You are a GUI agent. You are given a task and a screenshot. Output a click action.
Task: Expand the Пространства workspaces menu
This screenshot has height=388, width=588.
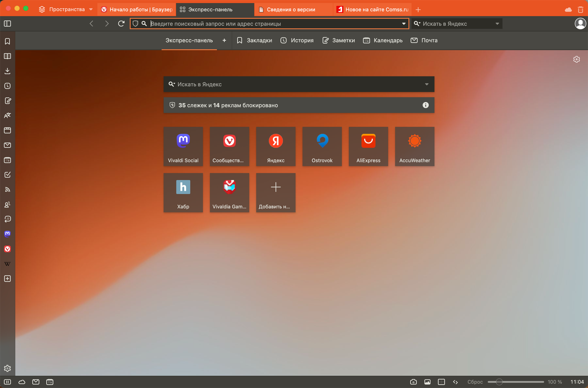(x=66, y=9)
